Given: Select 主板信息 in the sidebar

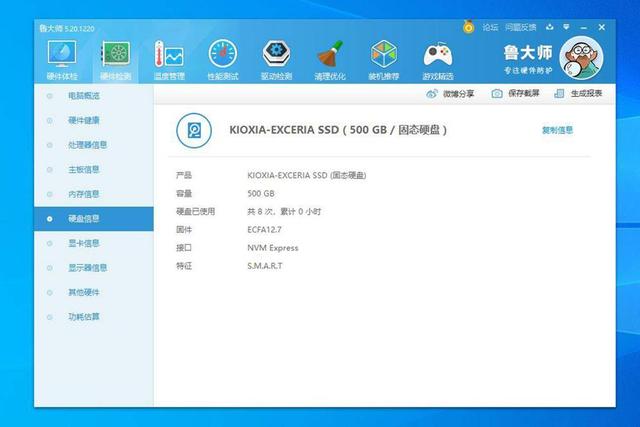Looking at the screenshot, I should 94,169.
